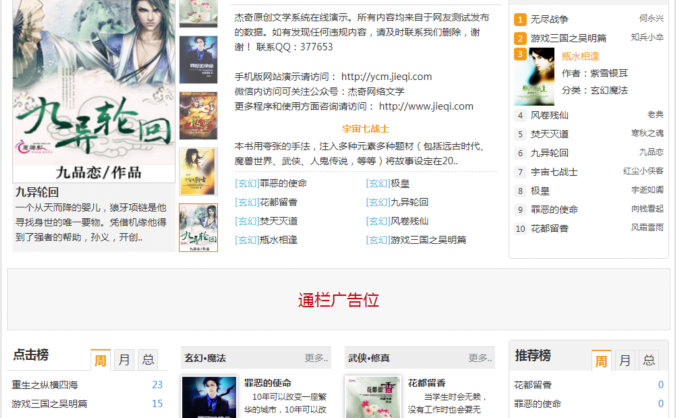This screenshot has height=418, width=676.
Task: Open rank 4 风卷残仙
Action: [x=549, y=115]
